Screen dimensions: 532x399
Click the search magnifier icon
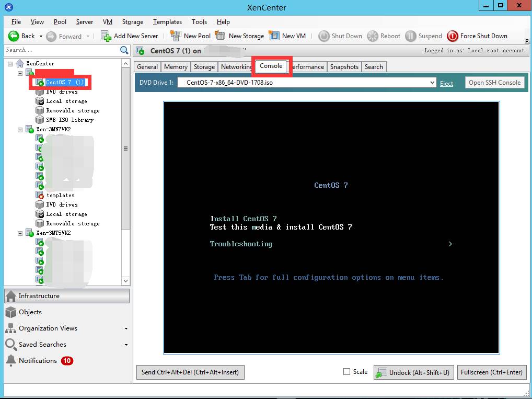coord(124,50)
